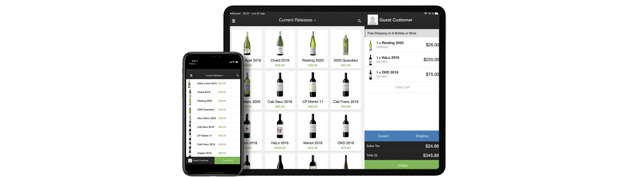
Task: Tap the search icon on the tablet
Action: tap(359, 21)
